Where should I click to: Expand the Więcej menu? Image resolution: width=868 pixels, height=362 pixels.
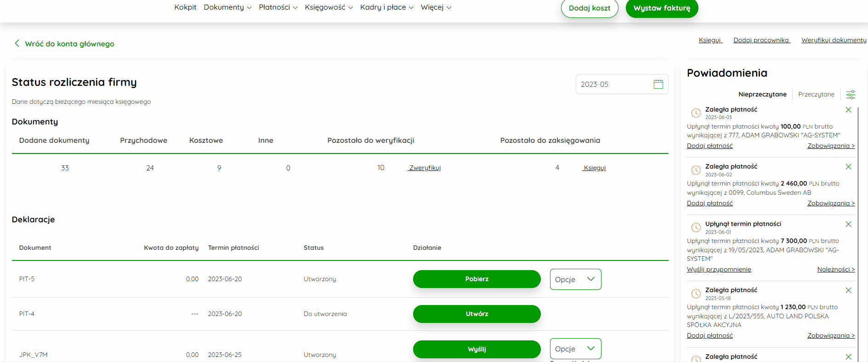436,7
